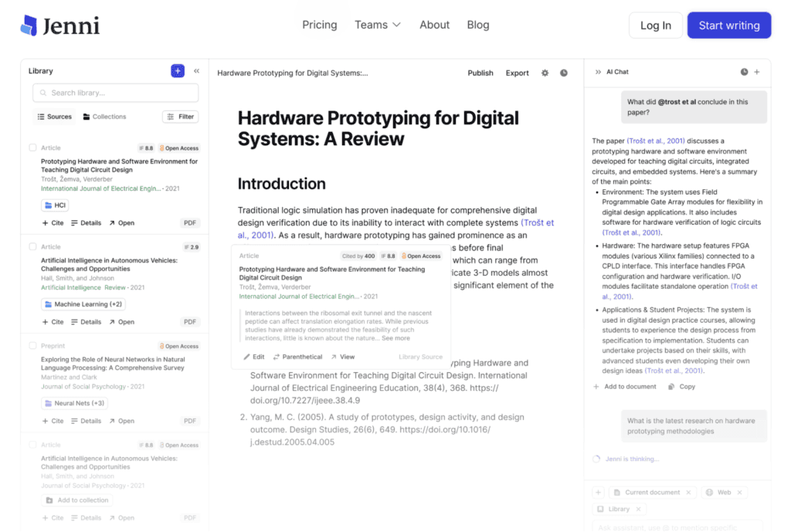Click the Start writing button
Screen dimensions: 791x532
click(728, 25)
